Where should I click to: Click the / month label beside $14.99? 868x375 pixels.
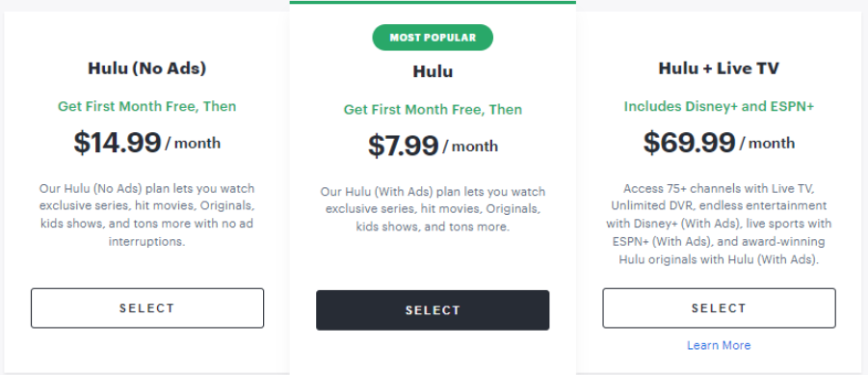[193, 144]
